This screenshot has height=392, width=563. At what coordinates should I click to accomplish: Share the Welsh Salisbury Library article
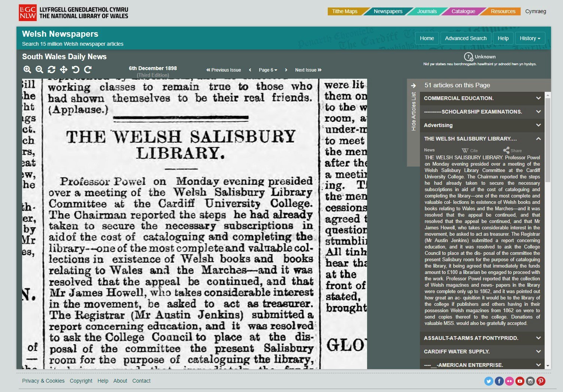point(512,150)
